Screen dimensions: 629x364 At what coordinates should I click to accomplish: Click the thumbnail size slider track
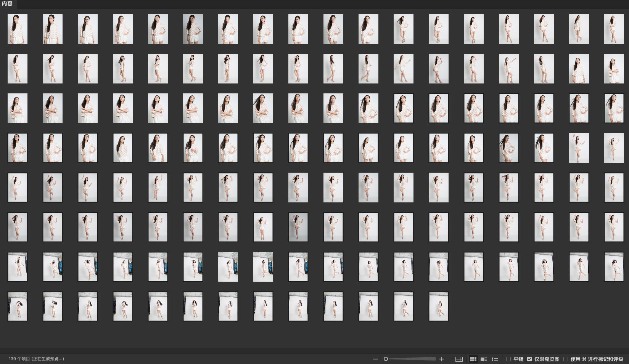pyautogui.click(x=412, y=359)
